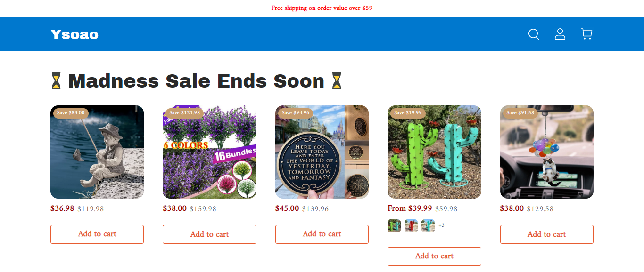This screenshot has width=644, height=272.
Task: Open the 'Here You Leave Today' plaque image
Action: click(322, 152)
